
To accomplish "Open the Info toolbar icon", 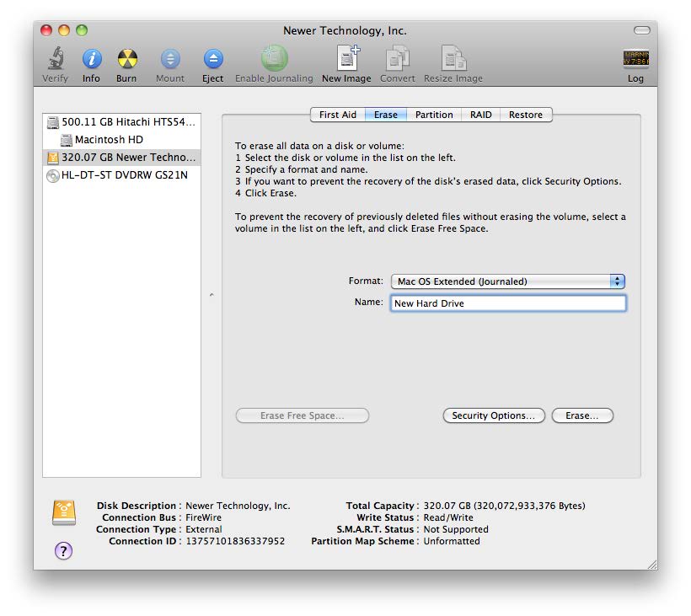I will click(x=91, y=60).
